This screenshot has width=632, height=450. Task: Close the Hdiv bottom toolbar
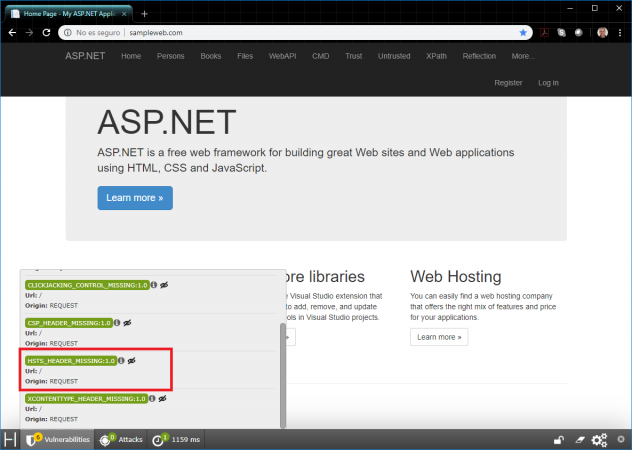[x=621, y=439]
